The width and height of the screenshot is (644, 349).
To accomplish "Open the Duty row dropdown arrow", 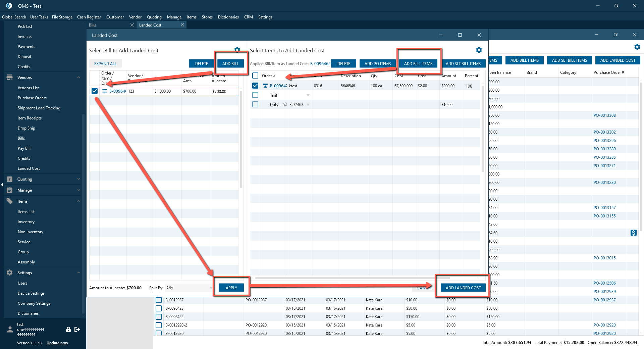I will [x=308, y=105].
